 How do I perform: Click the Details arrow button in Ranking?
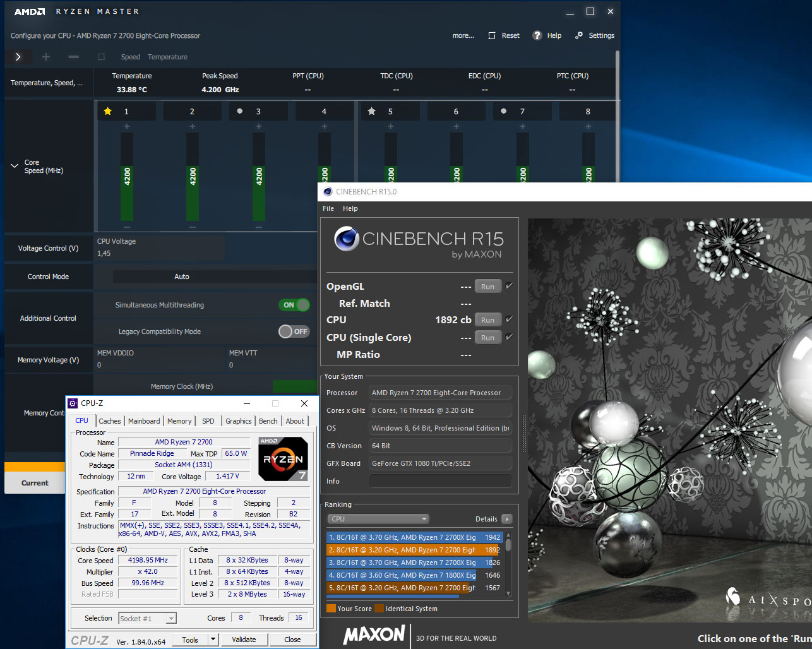507,519
